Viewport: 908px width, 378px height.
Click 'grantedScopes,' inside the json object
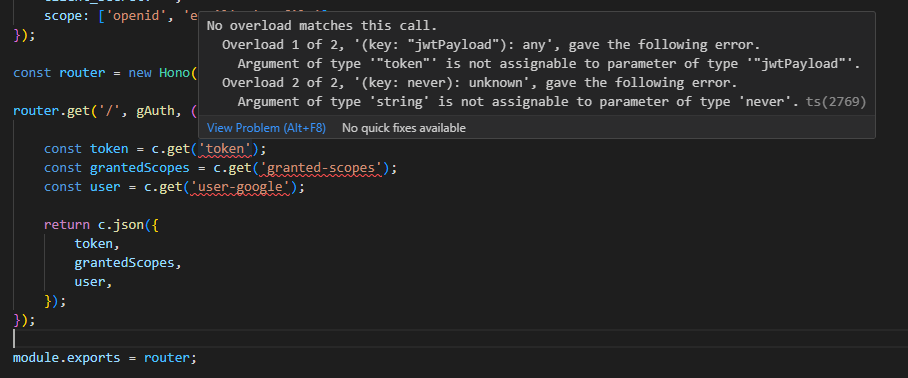coord(128,263)
